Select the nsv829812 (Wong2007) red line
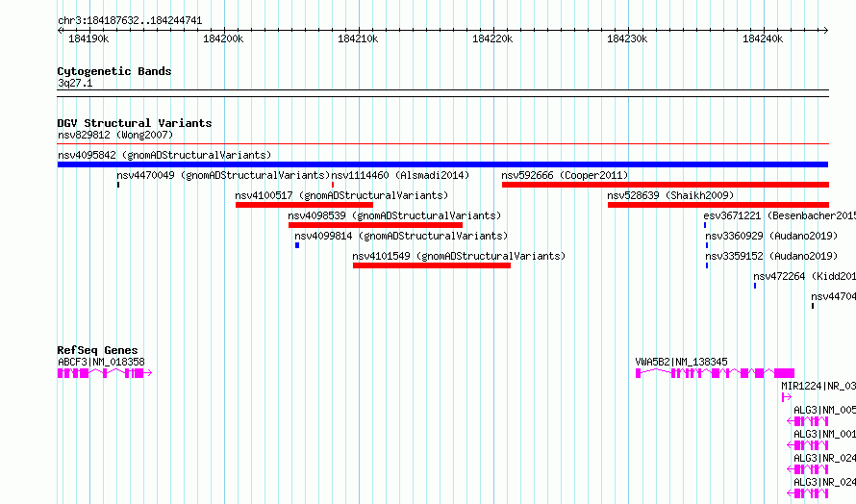 click(x=442, y=144)
